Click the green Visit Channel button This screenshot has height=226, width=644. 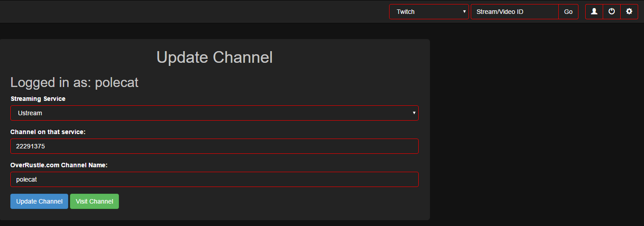95,201
